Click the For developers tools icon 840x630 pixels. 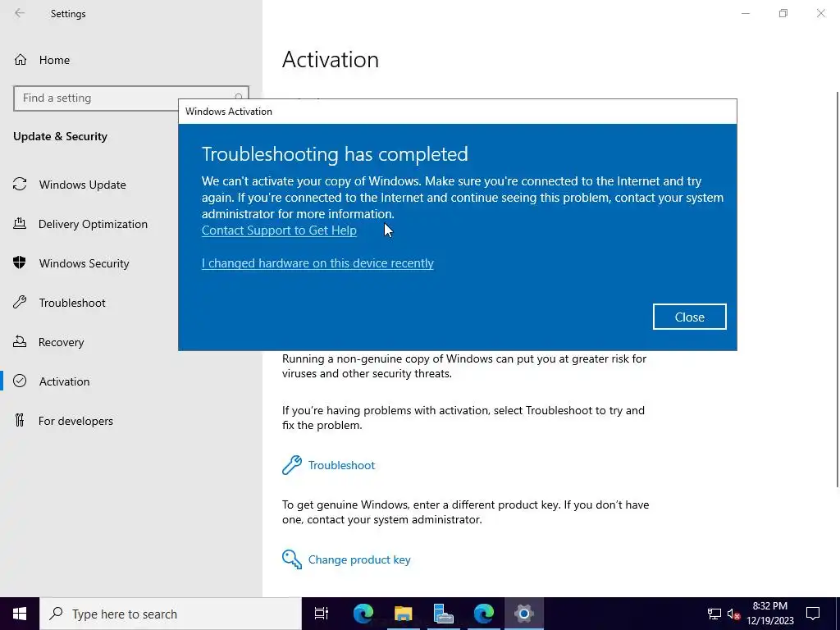[x=20, y=420]
